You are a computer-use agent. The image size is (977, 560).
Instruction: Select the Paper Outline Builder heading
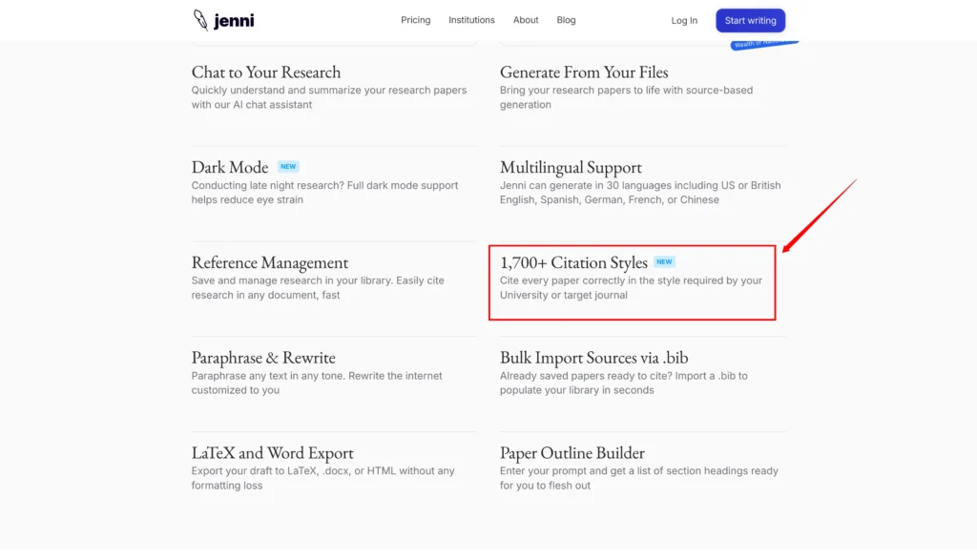tap(572, 454)
